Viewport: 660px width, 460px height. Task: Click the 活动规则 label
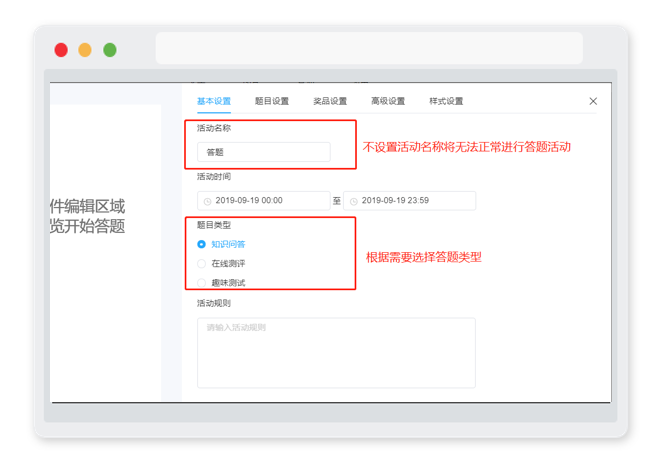(214, 303)
